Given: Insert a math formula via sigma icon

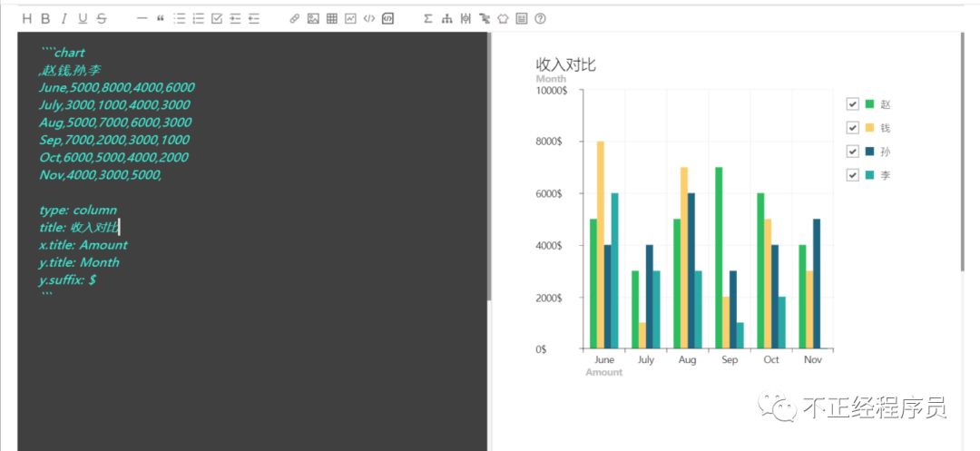Looking at the screenshot, I should [x=427, y=19].
